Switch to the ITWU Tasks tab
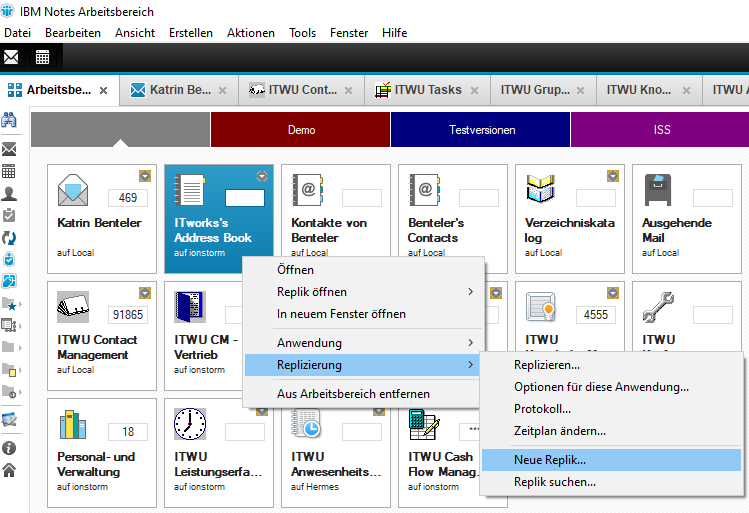Screen dimensions: 749x513 [427, 90]
